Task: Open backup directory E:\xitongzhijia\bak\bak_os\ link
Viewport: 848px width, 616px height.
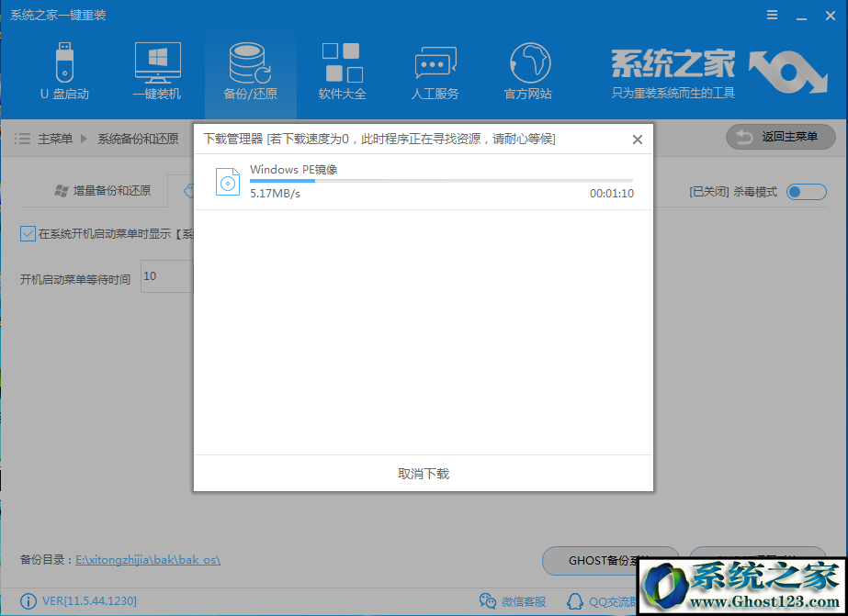Action: point(148,560)
